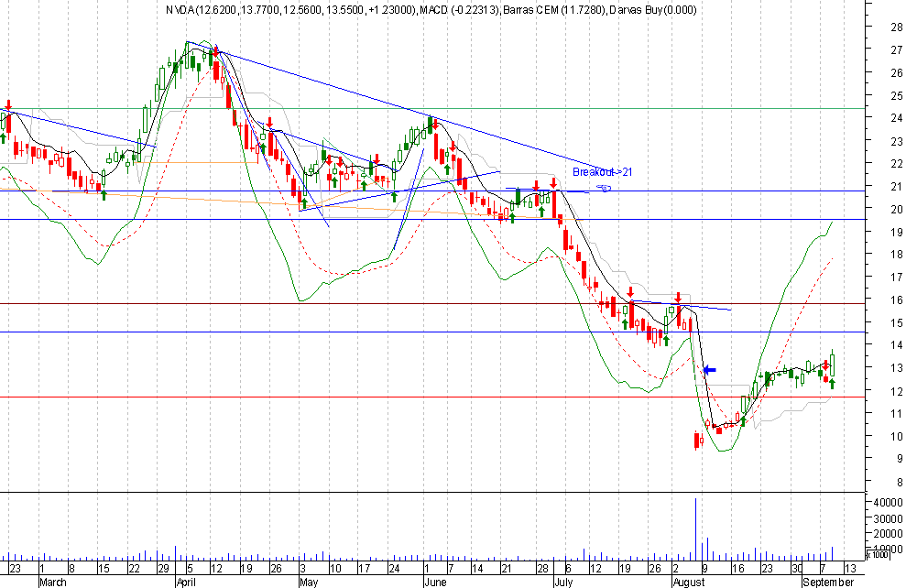
Task: Click the 18 price axis label
Action: 897,255
